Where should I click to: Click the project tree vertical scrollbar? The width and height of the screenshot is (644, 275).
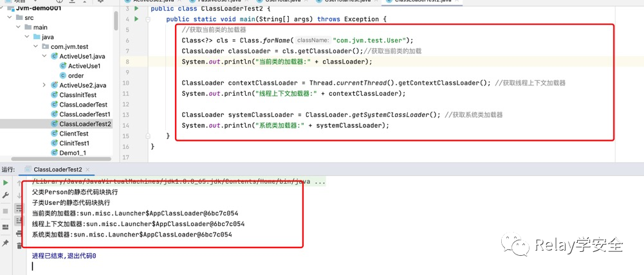[x=116, y=21]
